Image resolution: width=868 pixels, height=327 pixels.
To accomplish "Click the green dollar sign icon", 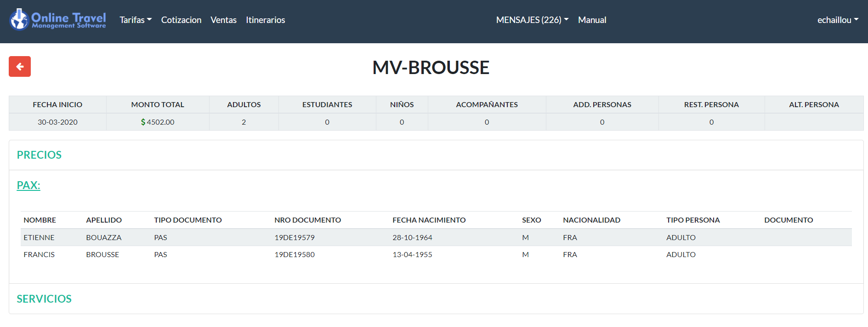I will click(x=143, y=122).
